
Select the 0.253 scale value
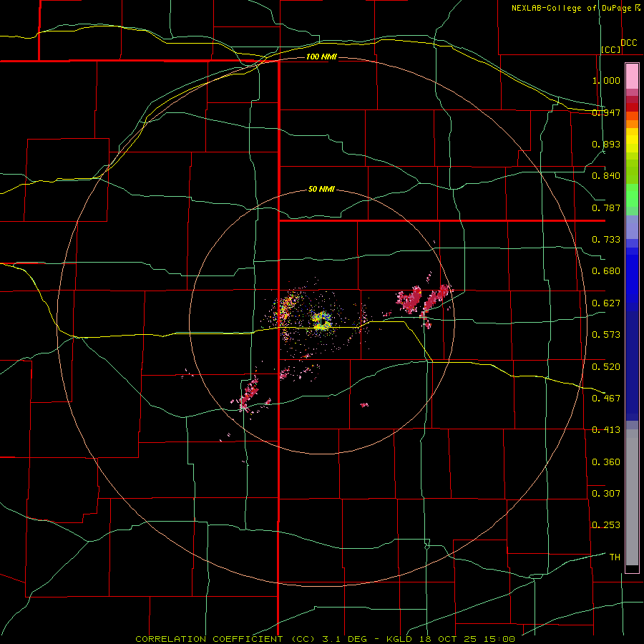pos(606,525)
